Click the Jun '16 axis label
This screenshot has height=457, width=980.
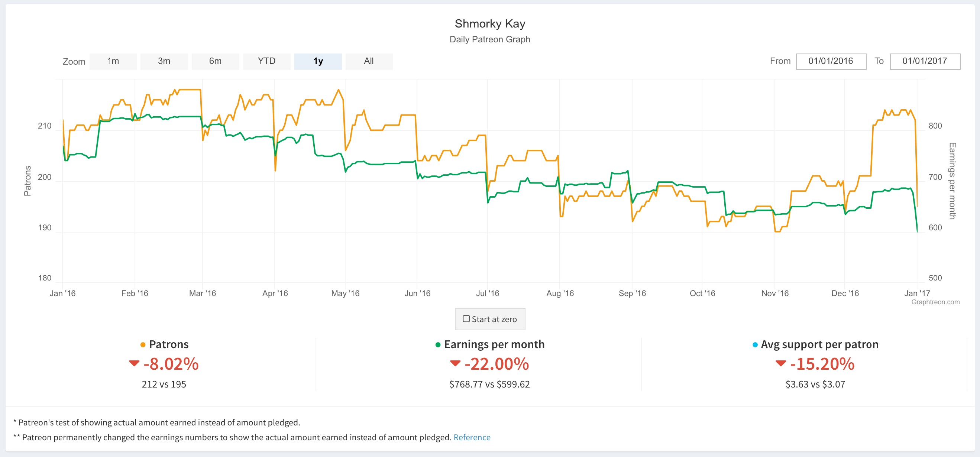417,293
